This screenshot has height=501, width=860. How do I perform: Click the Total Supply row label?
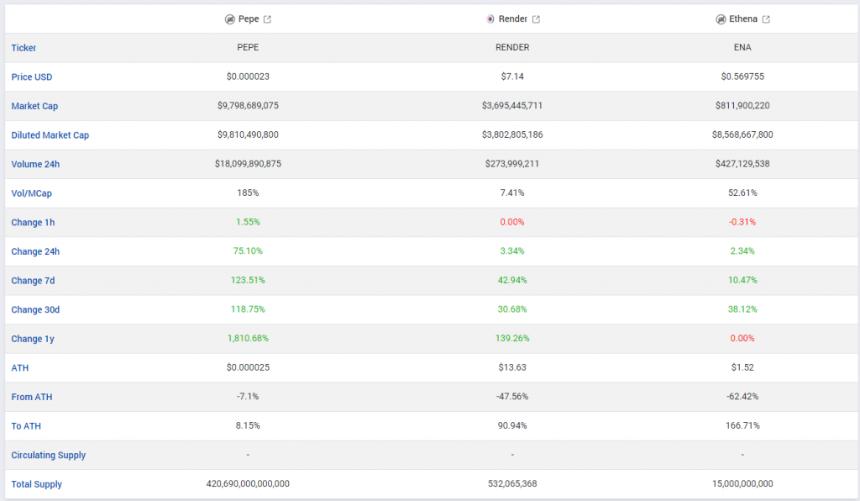click(x=36, y=484)
